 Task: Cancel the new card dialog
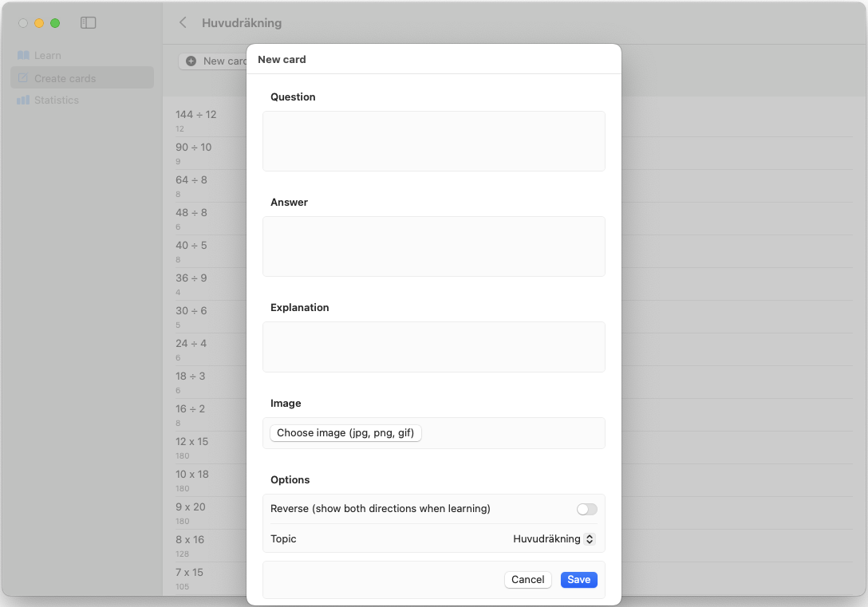click(x=527, y=580)
